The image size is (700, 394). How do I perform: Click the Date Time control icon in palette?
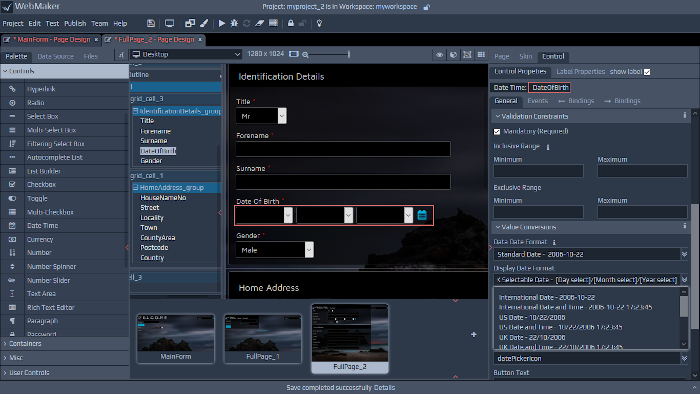[12, 225]
